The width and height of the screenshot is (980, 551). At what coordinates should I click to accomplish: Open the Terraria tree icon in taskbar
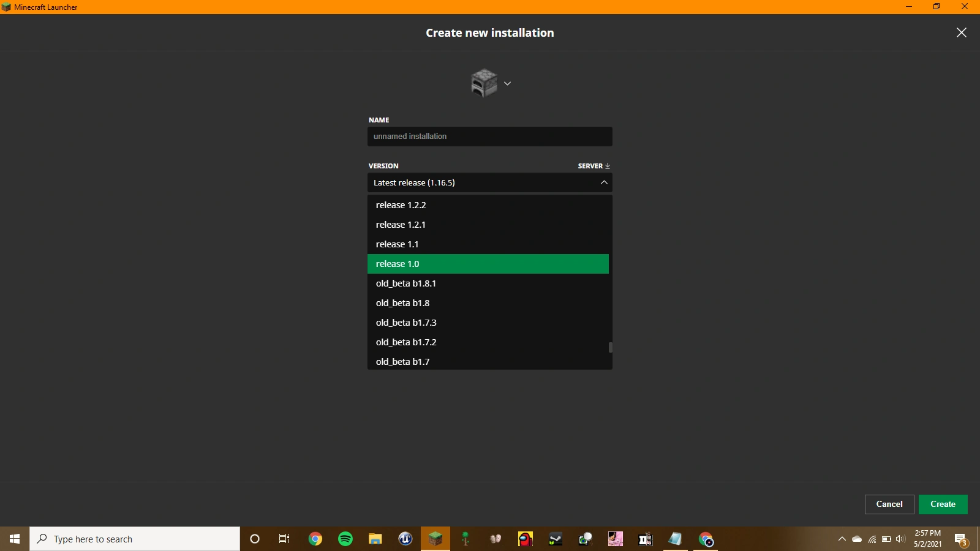466,539
